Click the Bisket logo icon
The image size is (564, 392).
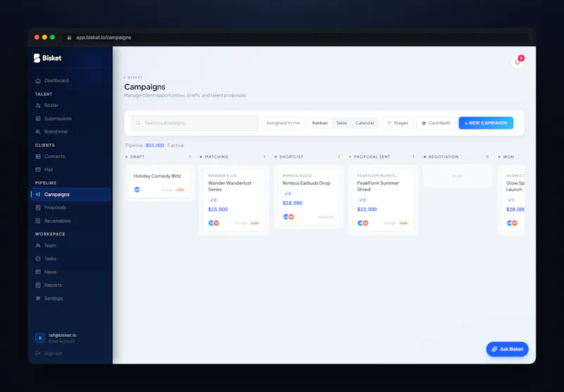click(x=37, y=58)
